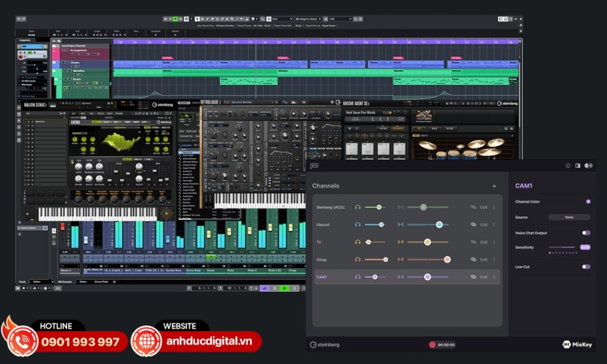The height and width of the screenshot is (364, 607).
Task: Click the red record-enable button in the Inspector
Action: [21, 57]
